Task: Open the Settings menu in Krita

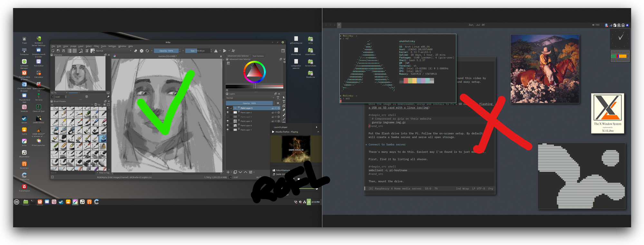Action: pos(112,46)
